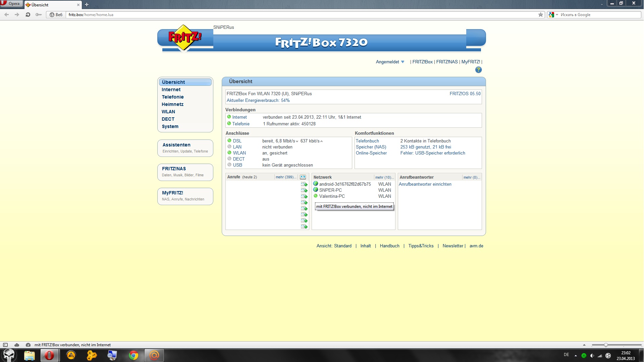Viewport: 644px width, 362px height.
Task: Open the Opera main menu button
Action: 11,4
